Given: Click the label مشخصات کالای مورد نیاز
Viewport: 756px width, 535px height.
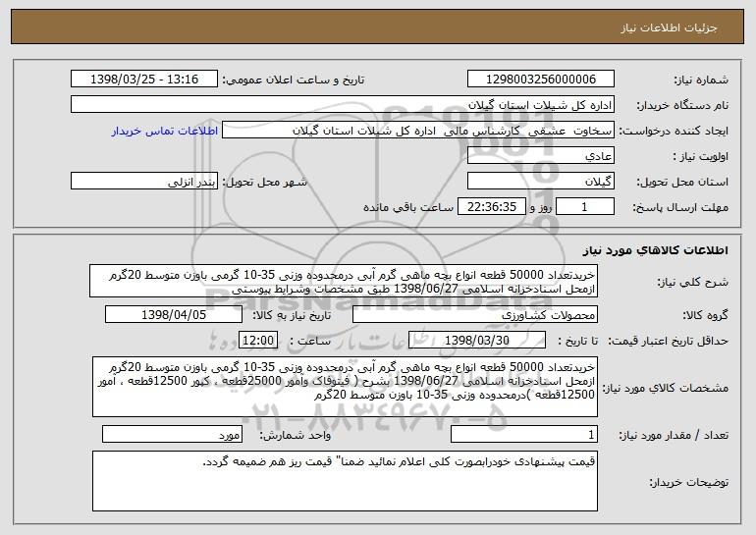Looking at the screenshot, I should pyautogui.click(x=666, y=388).
